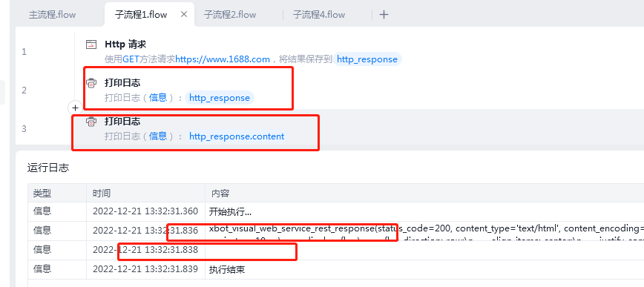Click the https://www.1688.com URL

[x=222, y=59]
